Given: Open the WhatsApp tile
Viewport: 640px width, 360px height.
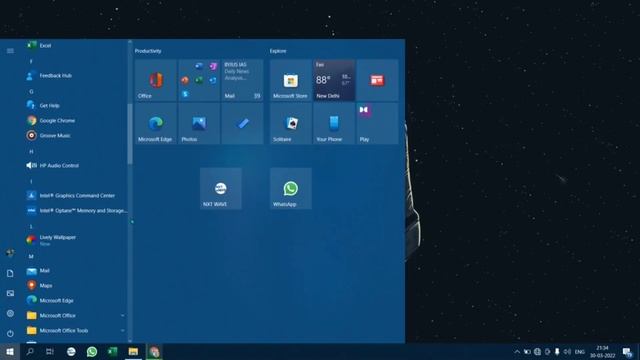Looking at the screenshot, I should coord(291,189).
